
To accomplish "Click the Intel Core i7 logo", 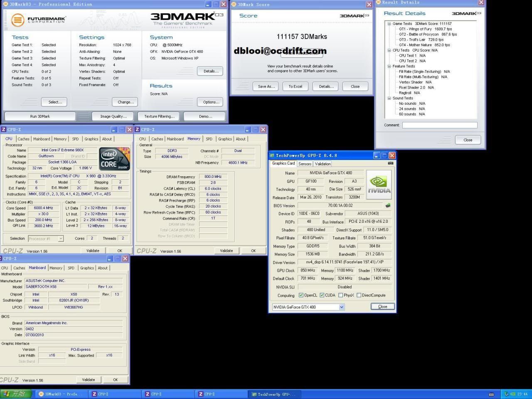I will coord(114,159).
